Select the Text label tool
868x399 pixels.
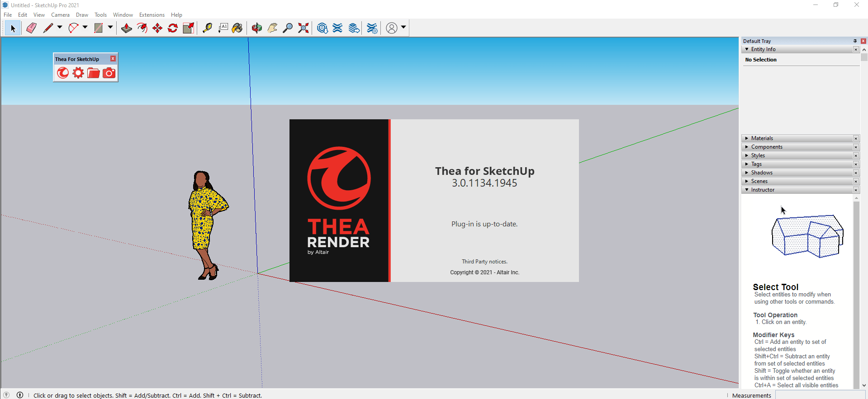coord(223,28)
